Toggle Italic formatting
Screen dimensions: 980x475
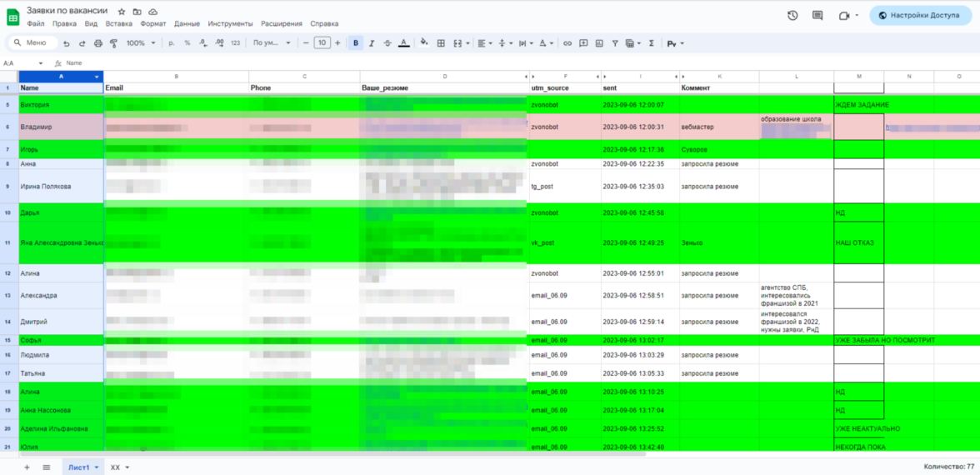(x=372, y=43)
